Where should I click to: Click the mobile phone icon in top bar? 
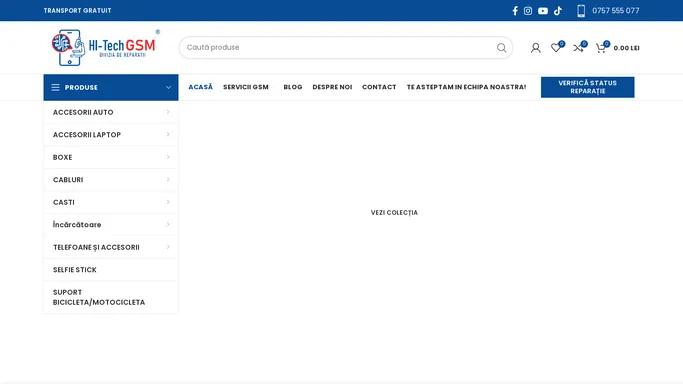click(581, 11)
